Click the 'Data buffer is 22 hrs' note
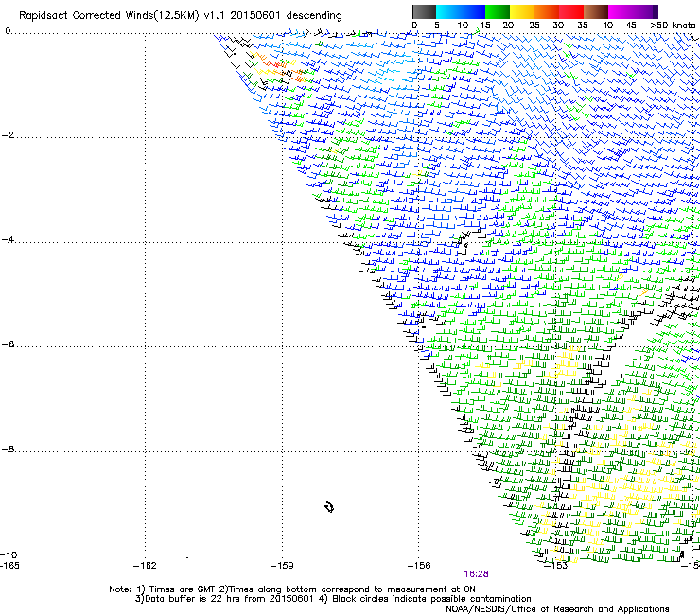The image size is (700, 615). tap(333, 599)
